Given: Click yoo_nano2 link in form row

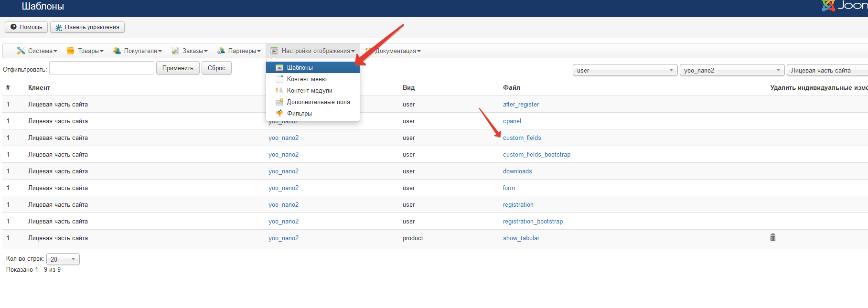Looking at the screenshot, I should (x=283, y=188).
